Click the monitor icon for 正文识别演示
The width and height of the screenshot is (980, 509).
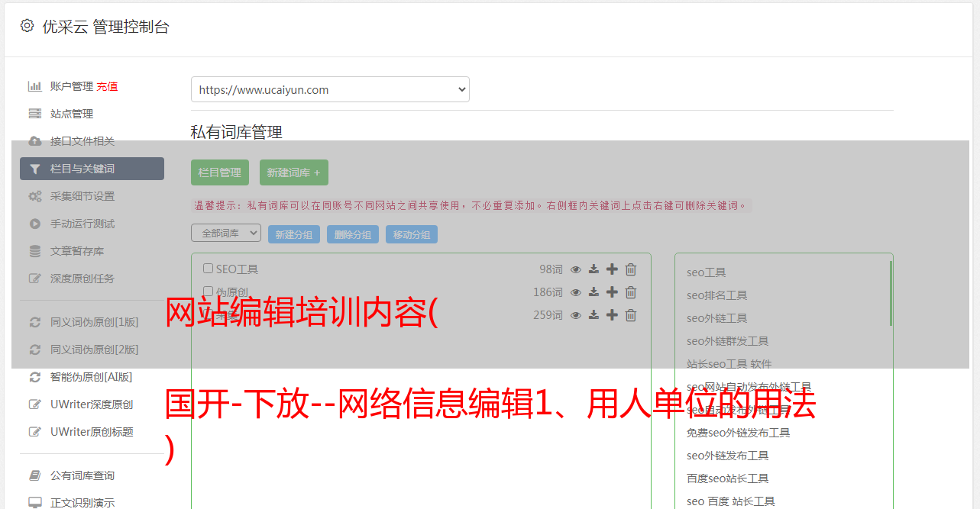[34, 503]
